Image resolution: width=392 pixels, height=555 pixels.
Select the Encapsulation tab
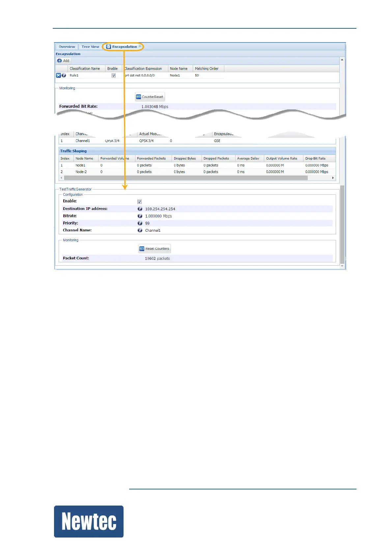click(x=123, y=47)
